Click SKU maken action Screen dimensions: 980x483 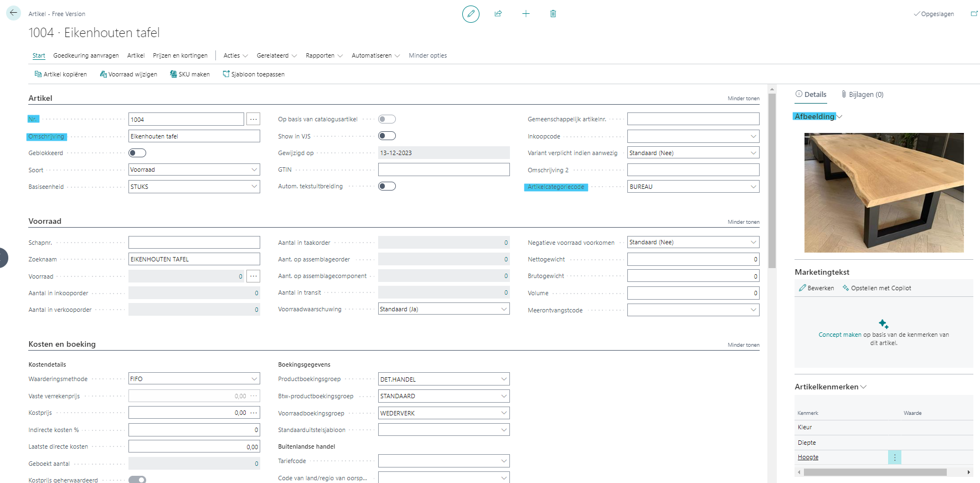tap(190, 74)
